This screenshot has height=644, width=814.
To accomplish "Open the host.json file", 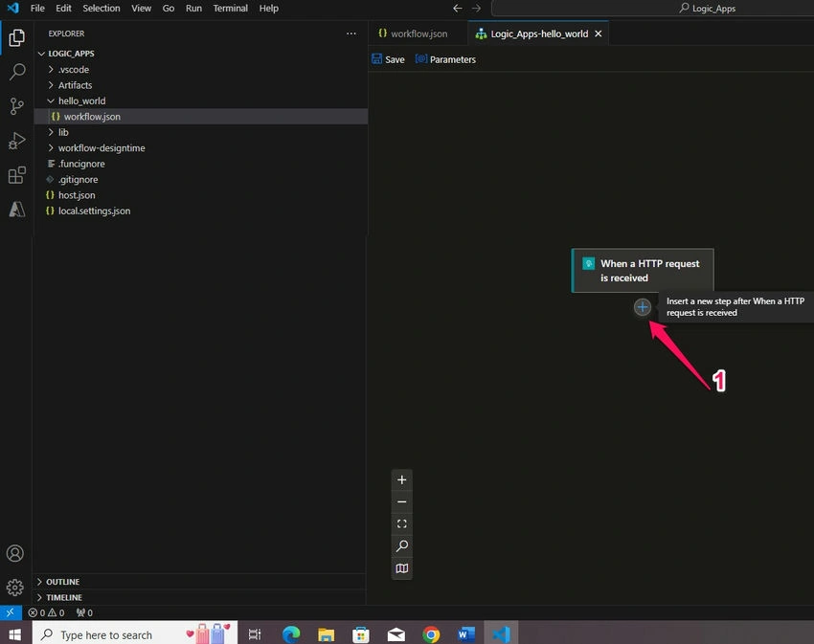I will pos(201,195).
